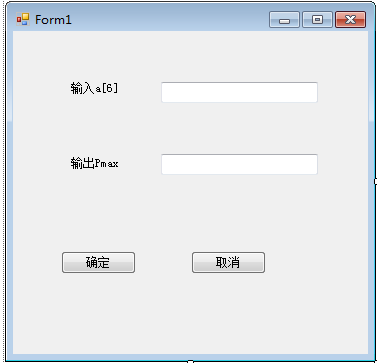Click the 取消 button
This screenshot has height=363, width=377.
228,263
